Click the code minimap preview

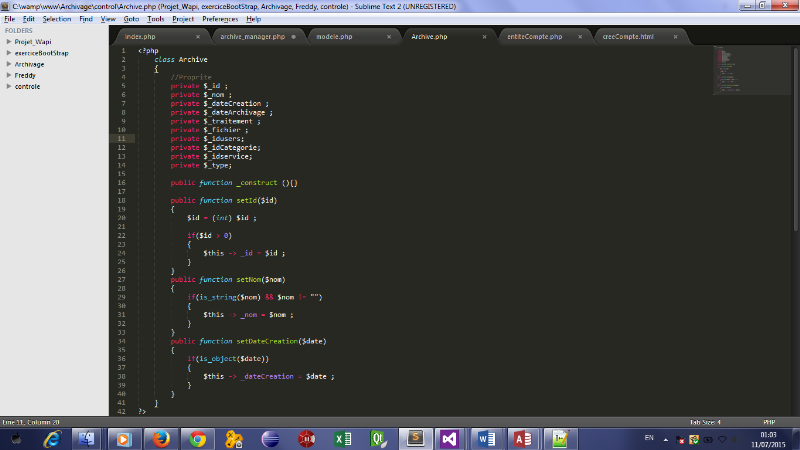pos(727,70)
